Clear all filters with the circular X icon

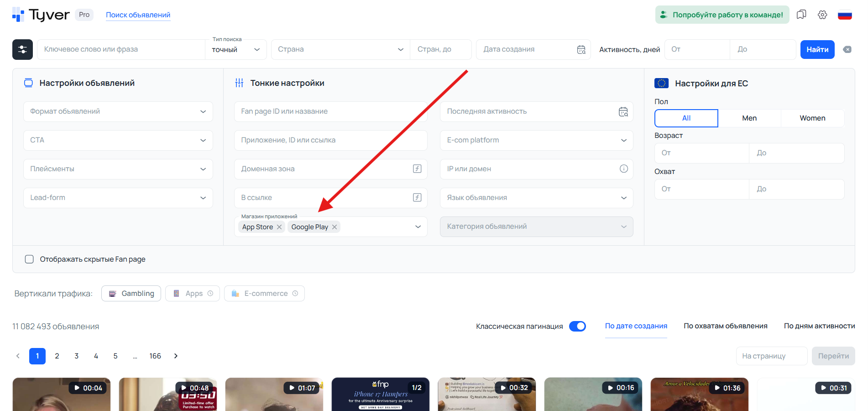click(x=847, y=49)
